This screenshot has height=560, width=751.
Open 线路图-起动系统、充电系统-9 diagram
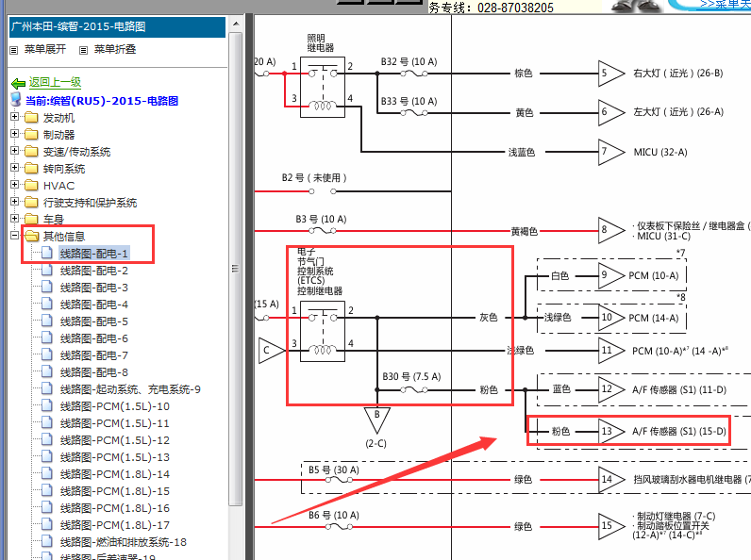130,389
